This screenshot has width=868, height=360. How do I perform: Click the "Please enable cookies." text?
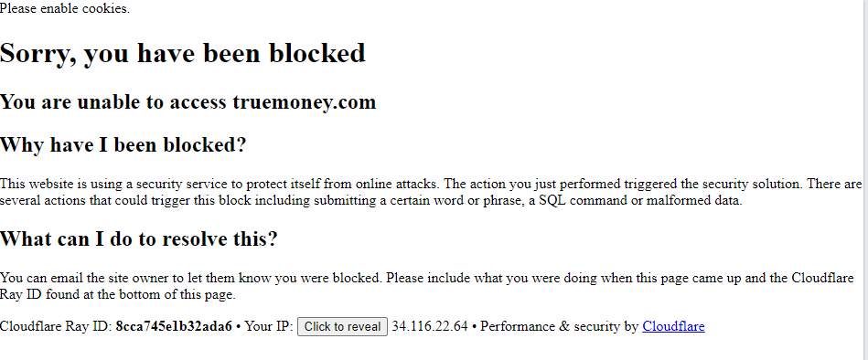point(65,8)
